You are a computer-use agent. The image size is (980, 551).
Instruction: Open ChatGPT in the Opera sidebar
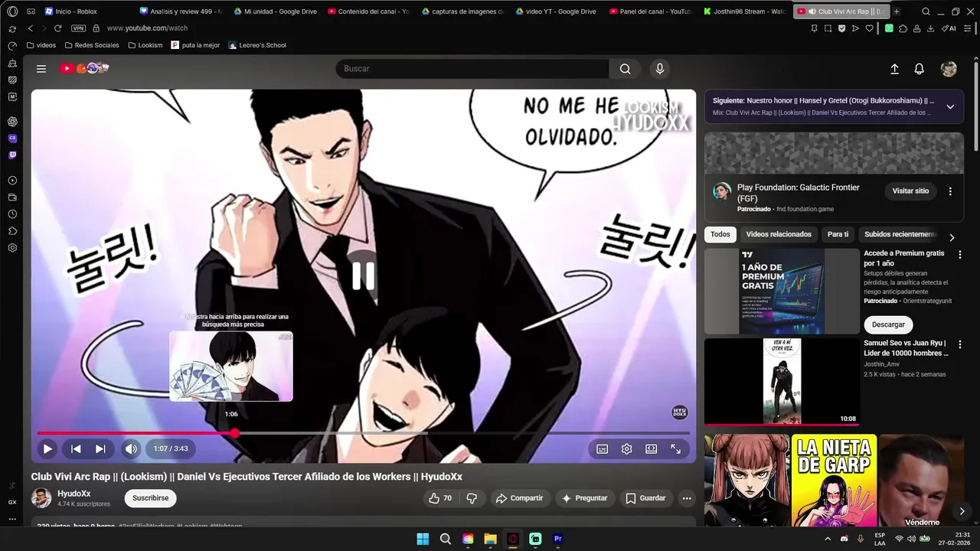[x=12, y=122]
